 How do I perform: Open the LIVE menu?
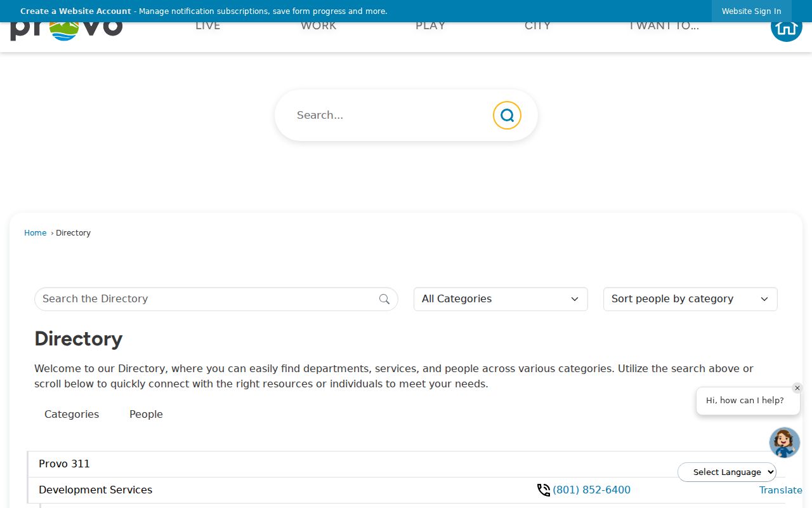(208, 27)
